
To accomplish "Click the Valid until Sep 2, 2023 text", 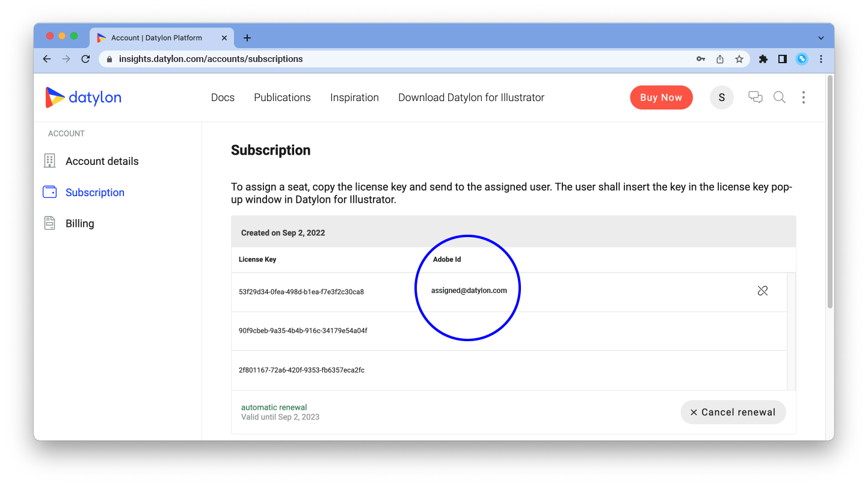I will point(280,417).
